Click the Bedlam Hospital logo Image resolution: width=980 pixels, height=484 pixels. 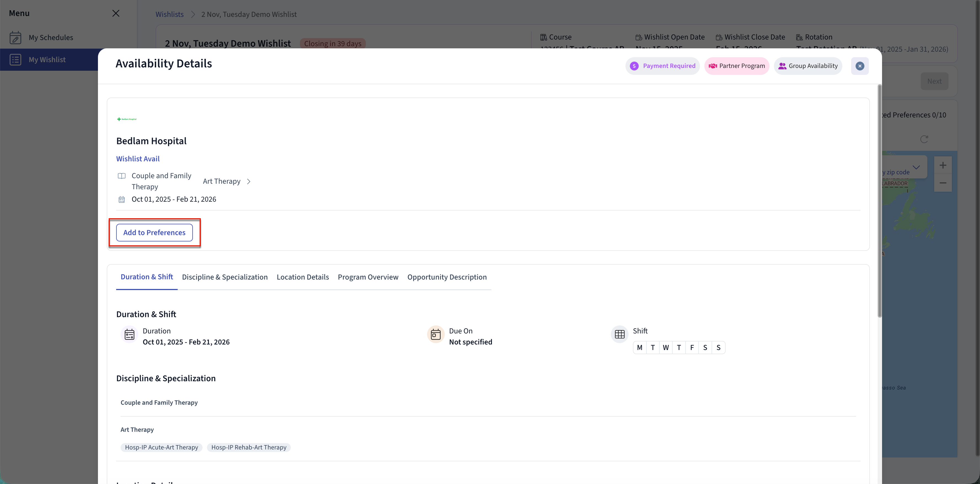coord(127,119)
